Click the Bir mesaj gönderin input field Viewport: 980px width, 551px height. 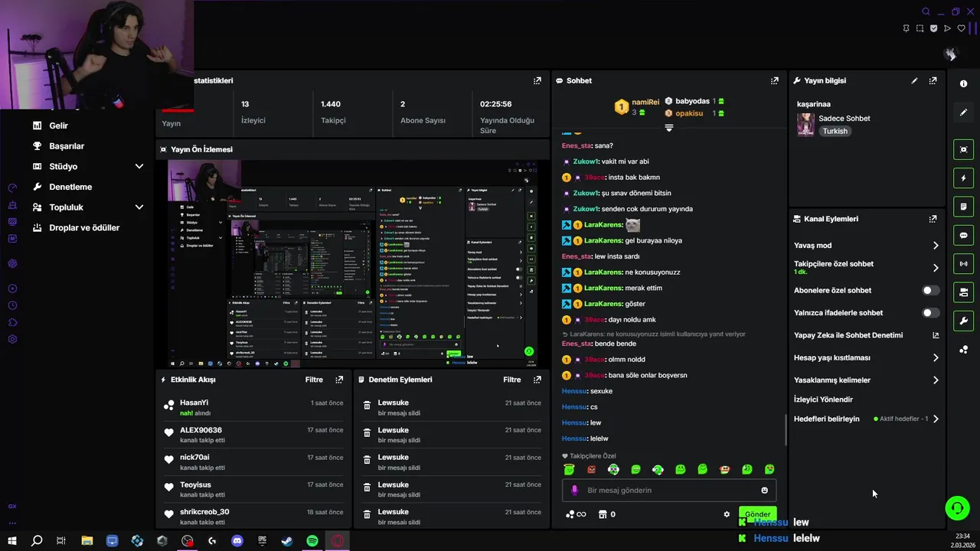point(670,491)
